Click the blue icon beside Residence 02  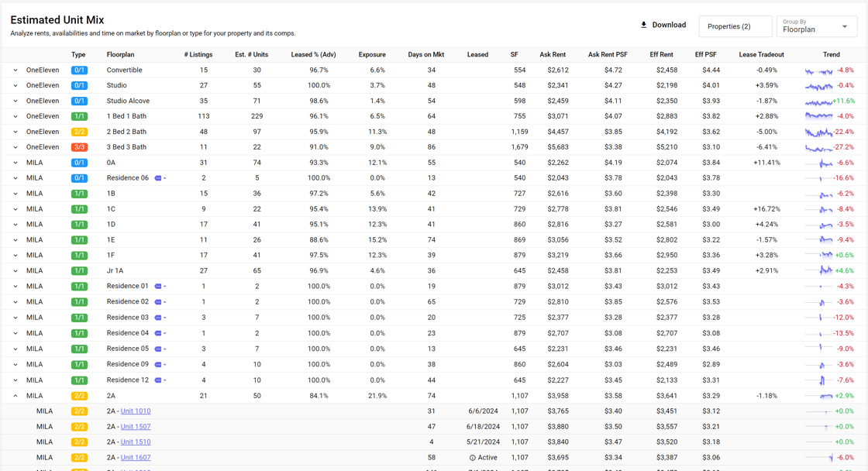tap(158, 301)
